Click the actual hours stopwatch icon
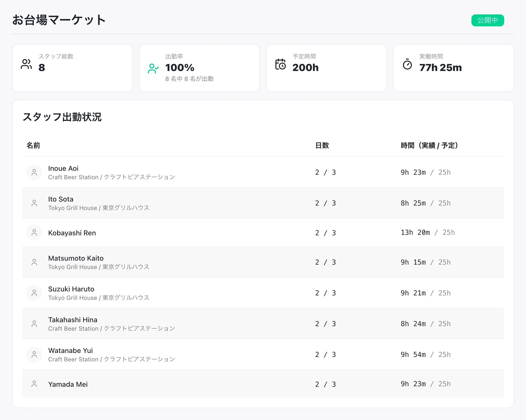 coord(407,64)
